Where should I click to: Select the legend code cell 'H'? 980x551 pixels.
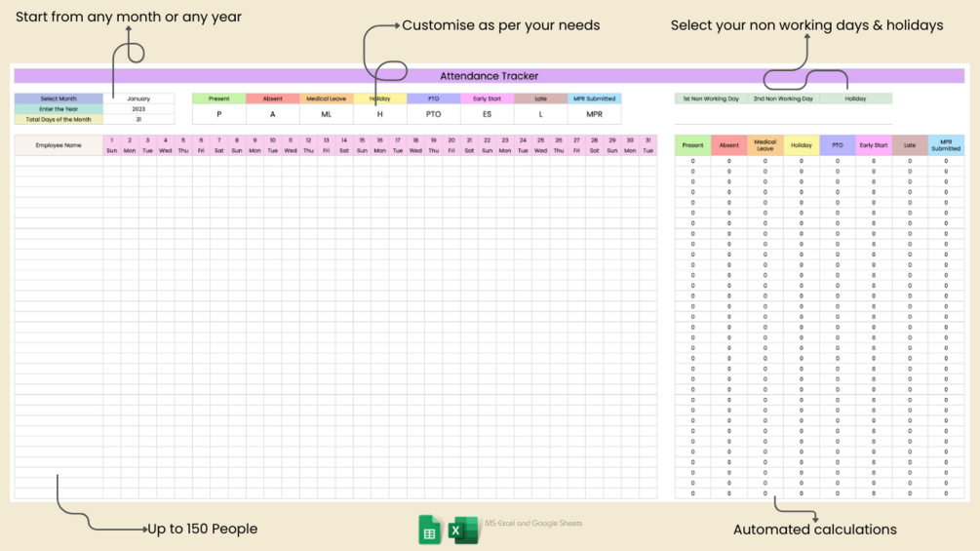(x=380, y=114)
